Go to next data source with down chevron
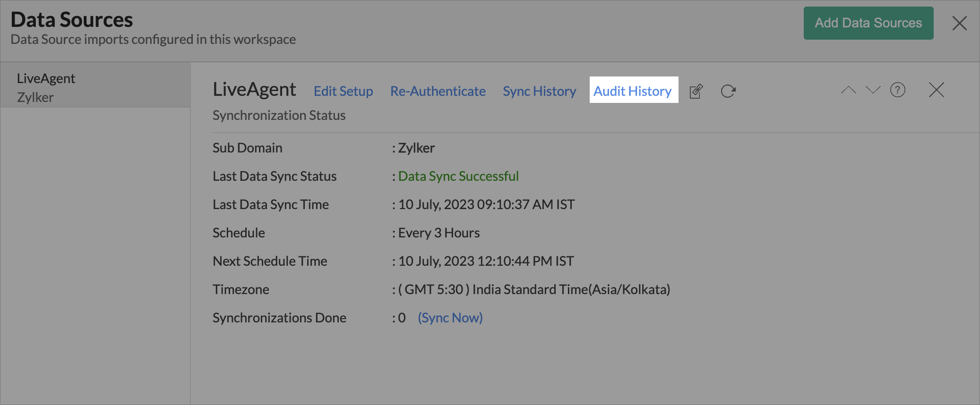 point(873,90)
